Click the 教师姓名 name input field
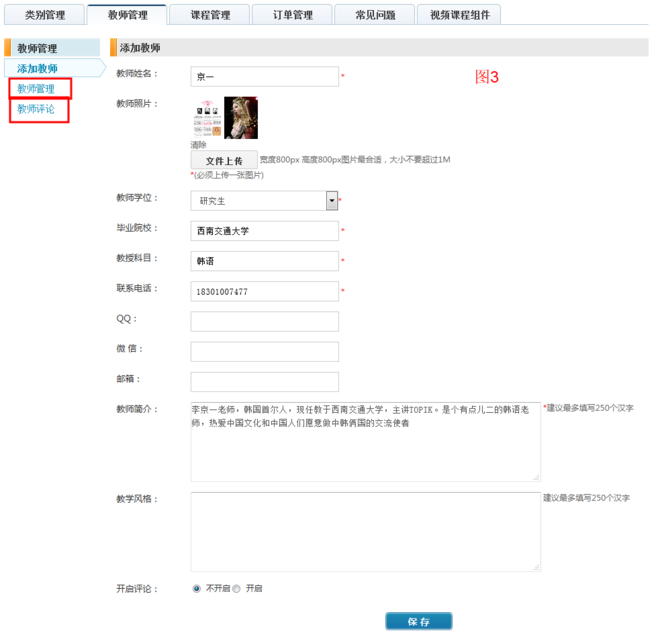This screenshot has width=660, height=633. (x=264, y=76)
